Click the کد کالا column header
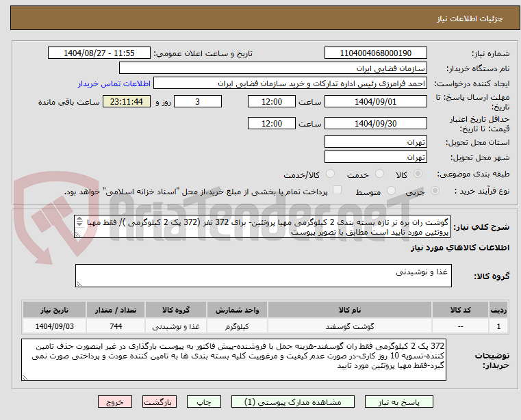521x420 pixels. click(x=460, y=310)
